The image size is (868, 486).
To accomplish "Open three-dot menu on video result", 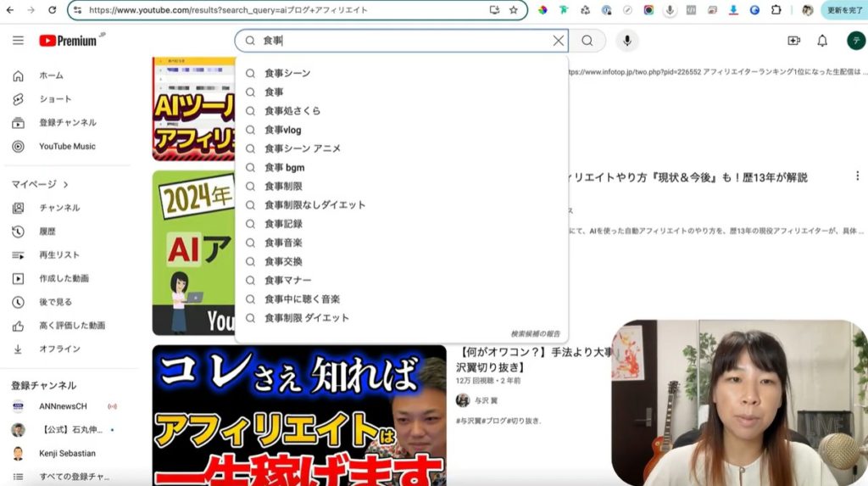I will (856, 176).
